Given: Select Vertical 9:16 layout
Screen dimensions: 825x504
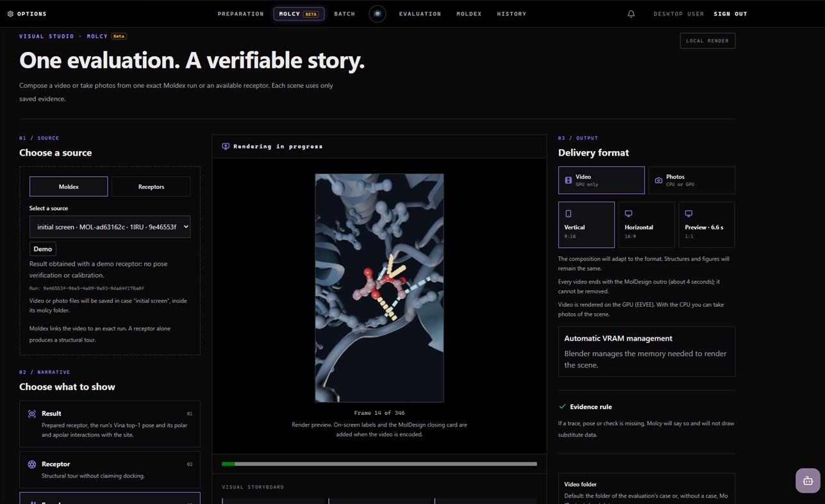Looking at the screenshot, I should (587, 225).
